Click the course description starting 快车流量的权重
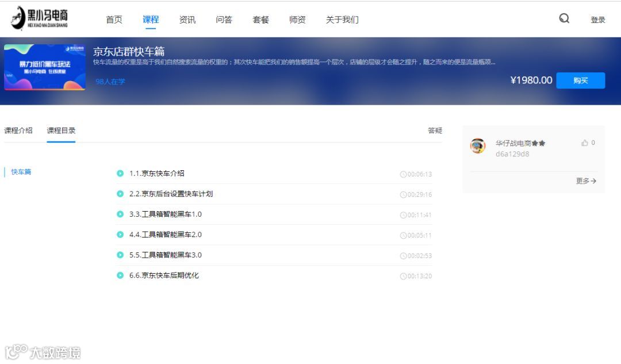The height and width of the screenshot is (364, 621). pos(294,62)
